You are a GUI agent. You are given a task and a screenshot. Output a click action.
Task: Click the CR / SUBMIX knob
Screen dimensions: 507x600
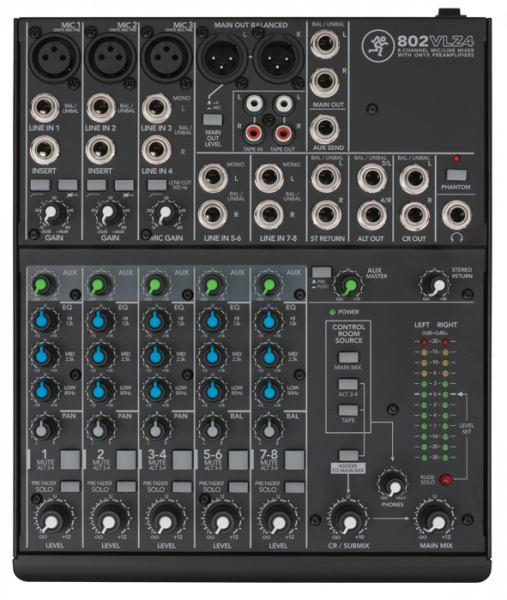tap(348, 520)
